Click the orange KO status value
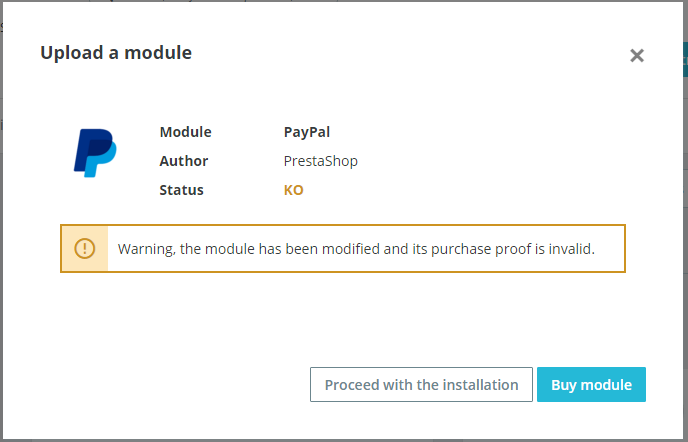The width and height of the screenshot is (688, 442). click(293, 190)
